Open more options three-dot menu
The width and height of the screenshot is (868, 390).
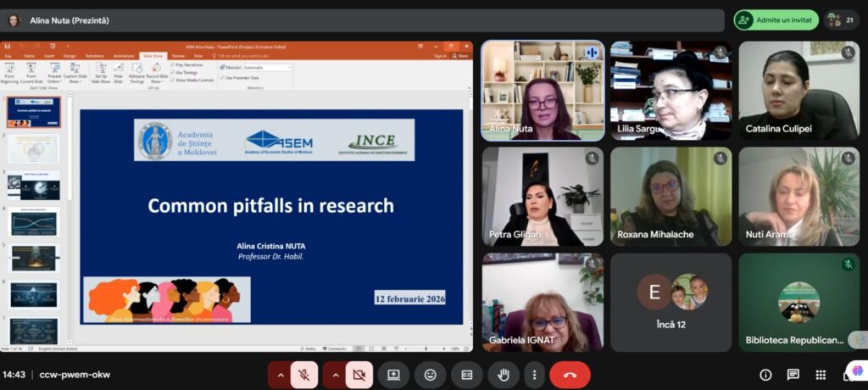pyautogui.click(x=533, y=375)
